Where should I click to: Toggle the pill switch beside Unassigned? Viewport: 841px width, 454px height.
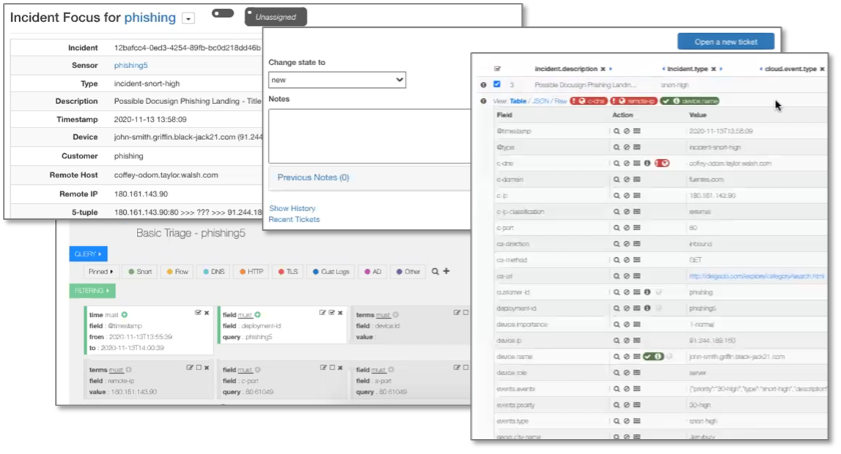click(x=223, y=14)
